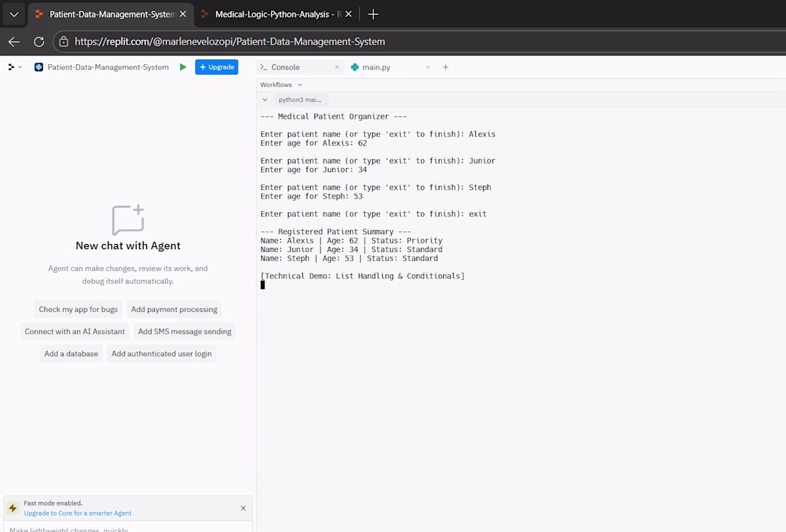Close the main.py tab

click(427, 67)
